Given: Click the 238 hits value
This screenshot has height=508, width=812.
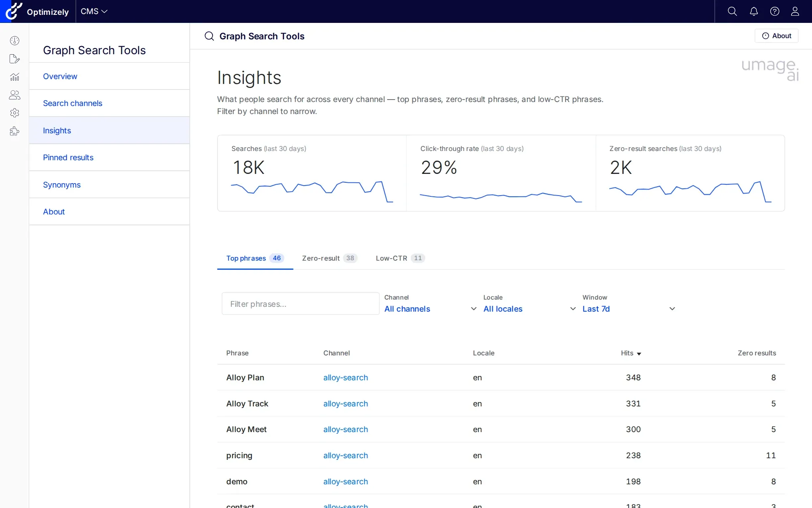Looking at the screenshot, I should (x=633, y=455).
